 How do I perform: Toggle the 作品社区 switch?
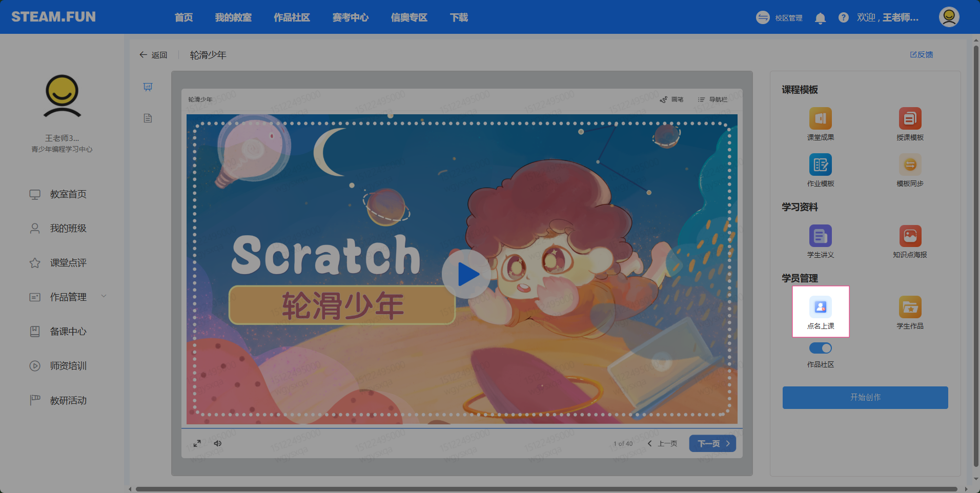tap(820, 348)
